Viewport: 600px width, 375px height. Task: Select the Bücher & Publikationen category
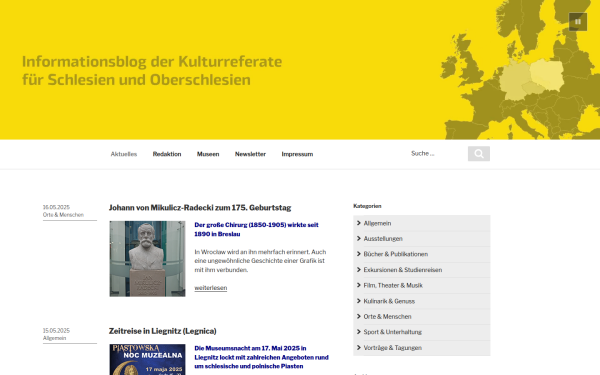(396, 254)
